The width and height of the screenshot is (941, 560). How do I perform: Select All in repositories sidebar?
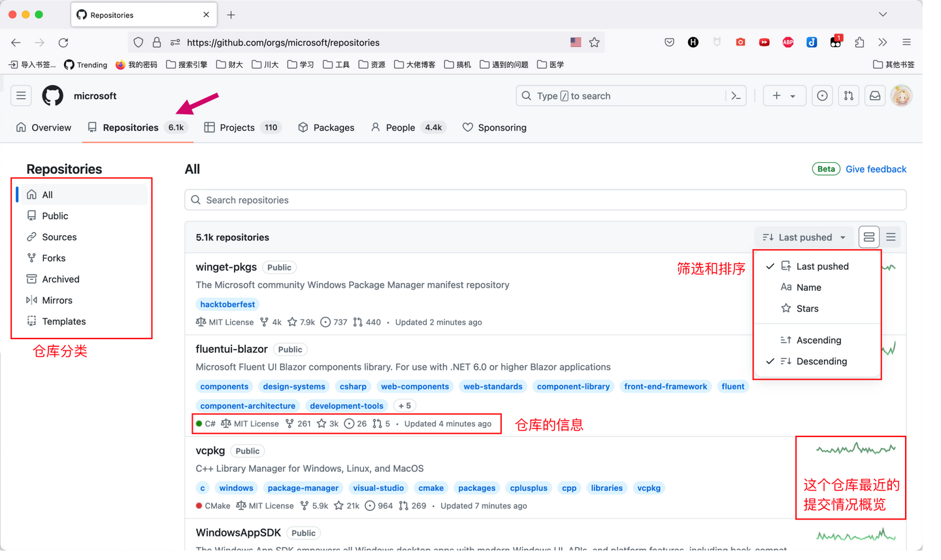pyautogui.click(x=84, y=195)
